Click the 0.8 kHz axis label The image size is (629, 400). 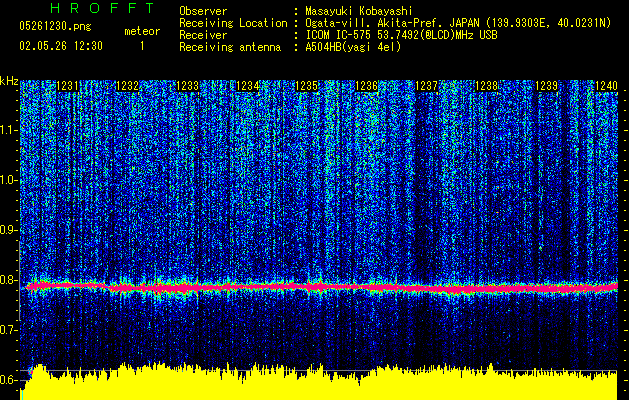click(x=8, y=280)
